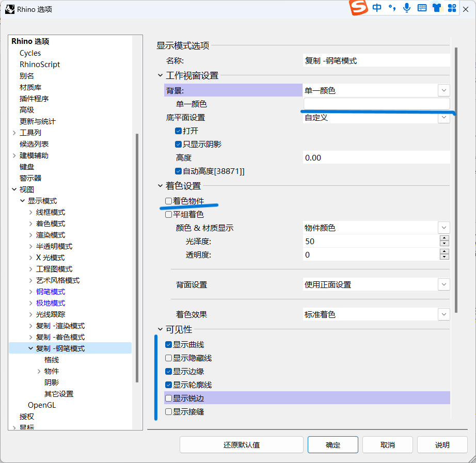The width and height of the screenshot is (476, 463).
Task: Uncheck the 显示边缘 checkbox
Action: pos(168,371)
